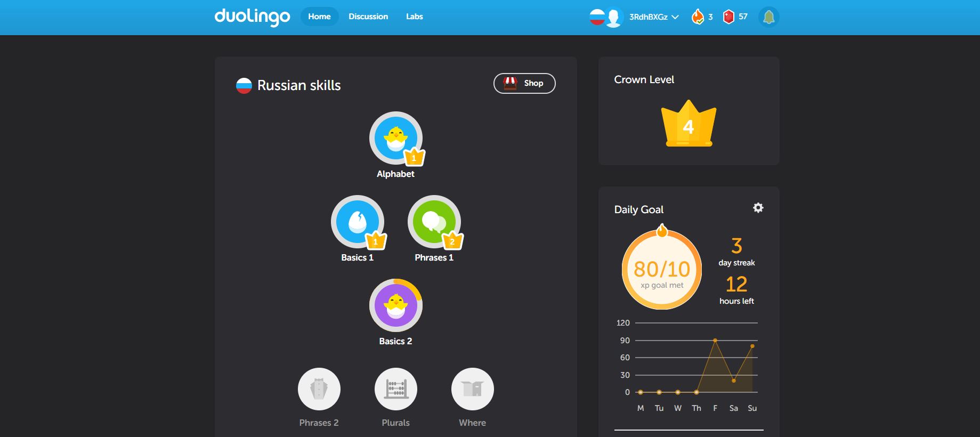The width and height of the screenshot is (980, 437).
Task: Click the Monday data point on XP chart
Action: (x=641, y=392)
